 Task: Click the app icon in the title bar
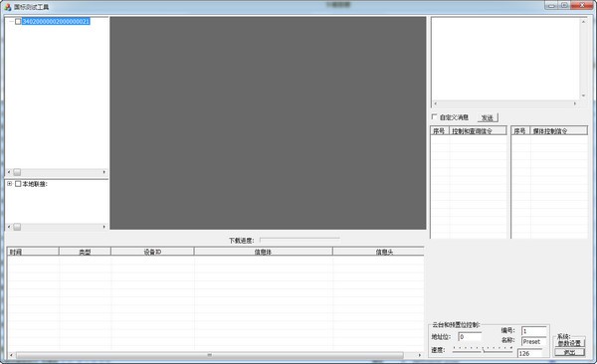(8, 7)
